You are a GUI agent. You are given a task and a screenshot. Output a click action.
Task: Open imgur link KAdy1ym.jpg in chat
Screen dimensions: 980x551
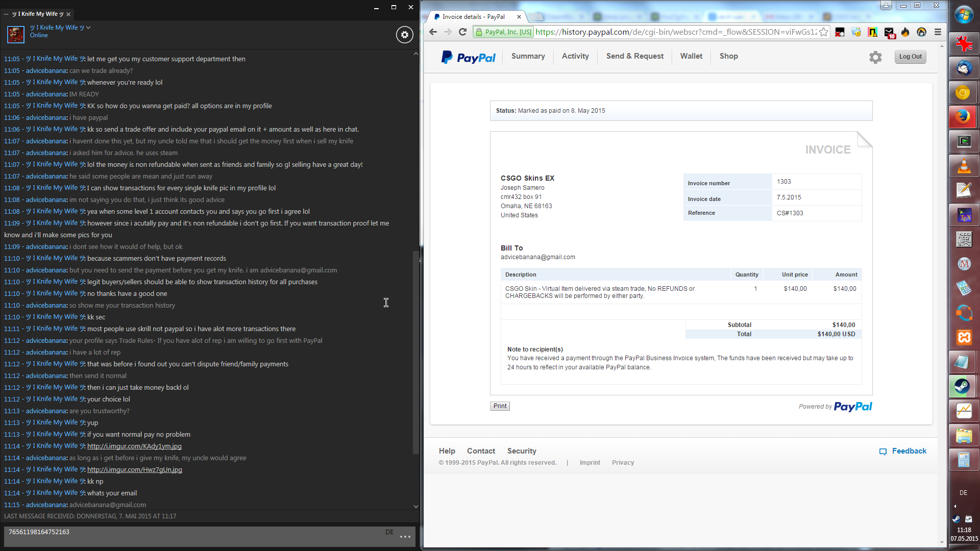point(134,446)
